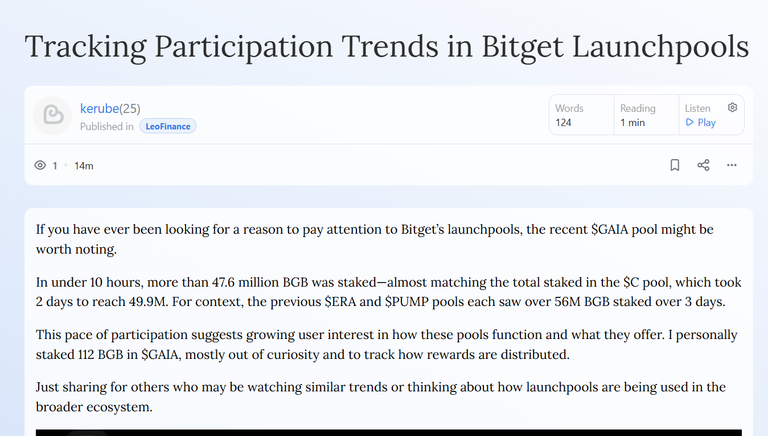Click the Listen label
Viewport: 768px width, 436px height.
(x=697, y=108)
